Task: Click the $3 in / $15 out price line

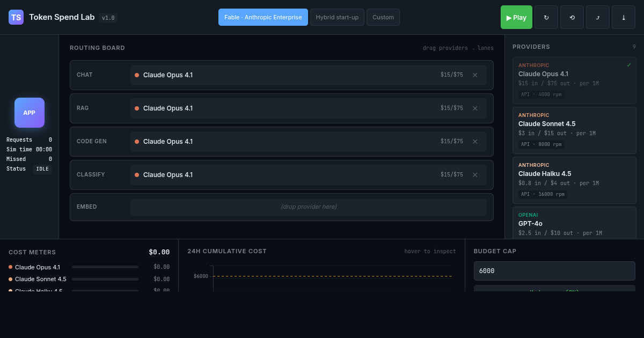Action: (x=558, y=134)
